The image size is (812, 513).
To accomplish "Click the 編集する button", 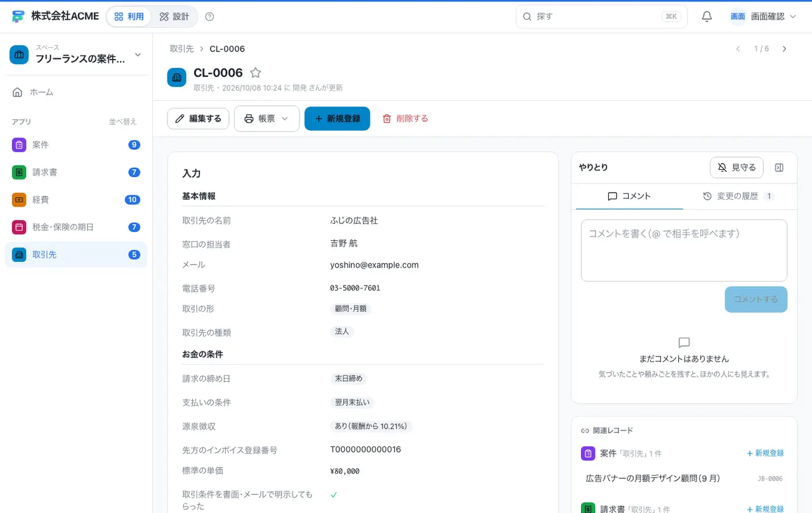I will click(x=198, y=119).
